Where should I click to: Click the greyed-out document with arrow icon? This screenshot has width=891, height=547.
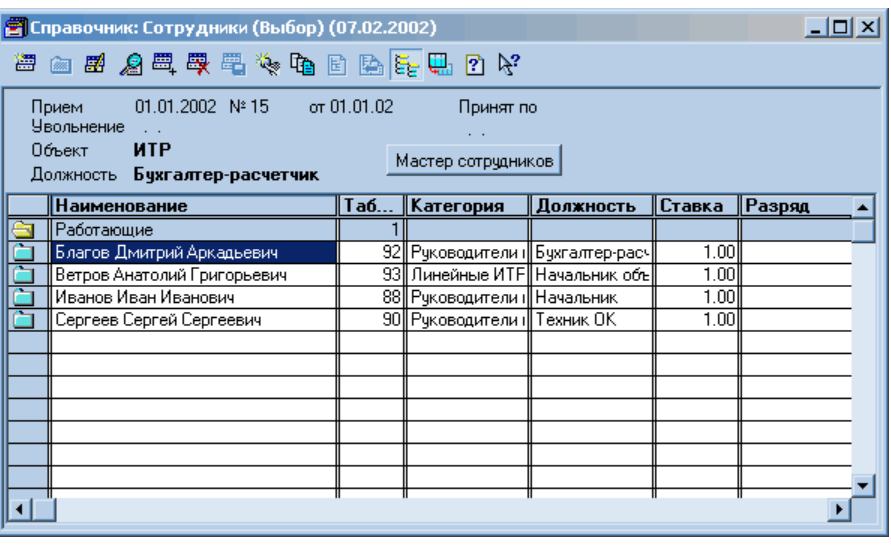371,65
